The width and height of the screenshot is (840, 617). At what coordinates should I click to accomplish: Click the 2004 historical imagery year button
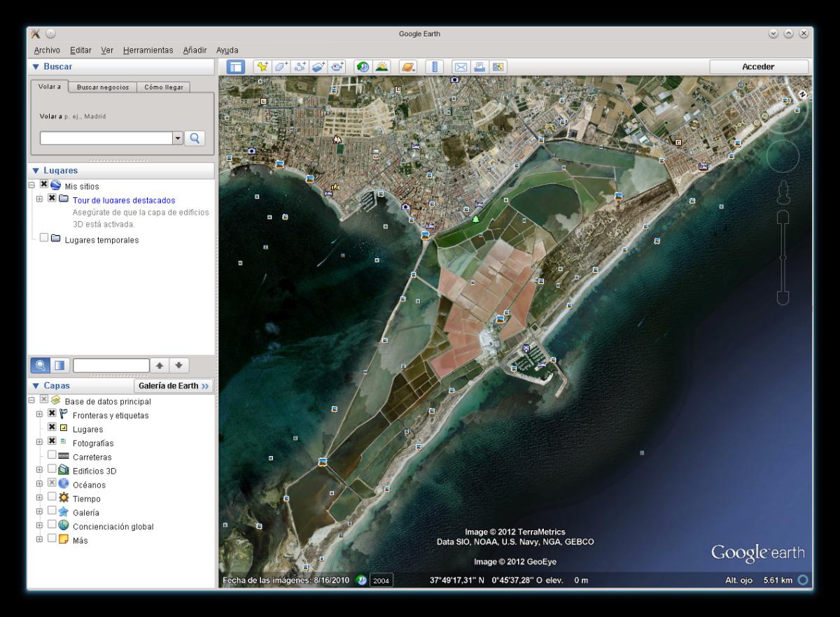pyautogui.click(x=381, y=580)
